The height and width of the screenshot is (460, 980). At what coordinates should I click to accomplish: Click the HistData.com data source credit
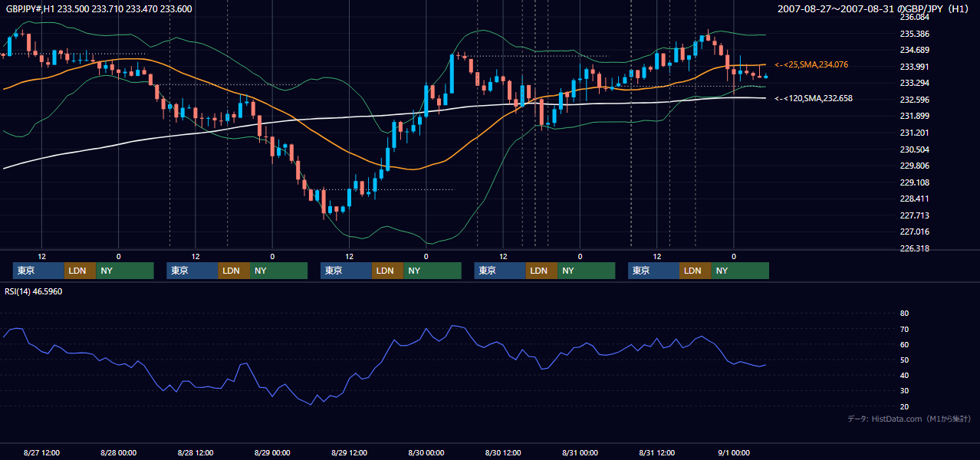tap(909, 419)
